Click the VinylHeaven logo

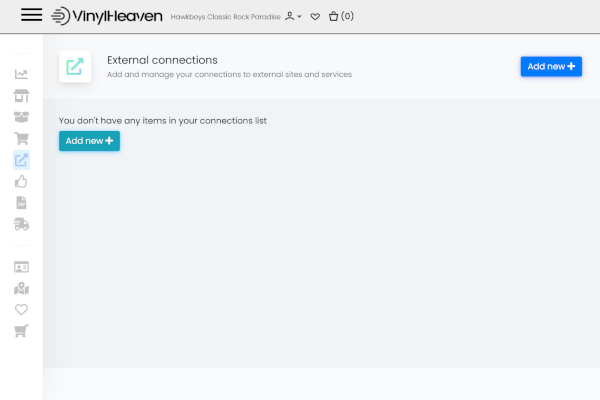click(107, 16)
